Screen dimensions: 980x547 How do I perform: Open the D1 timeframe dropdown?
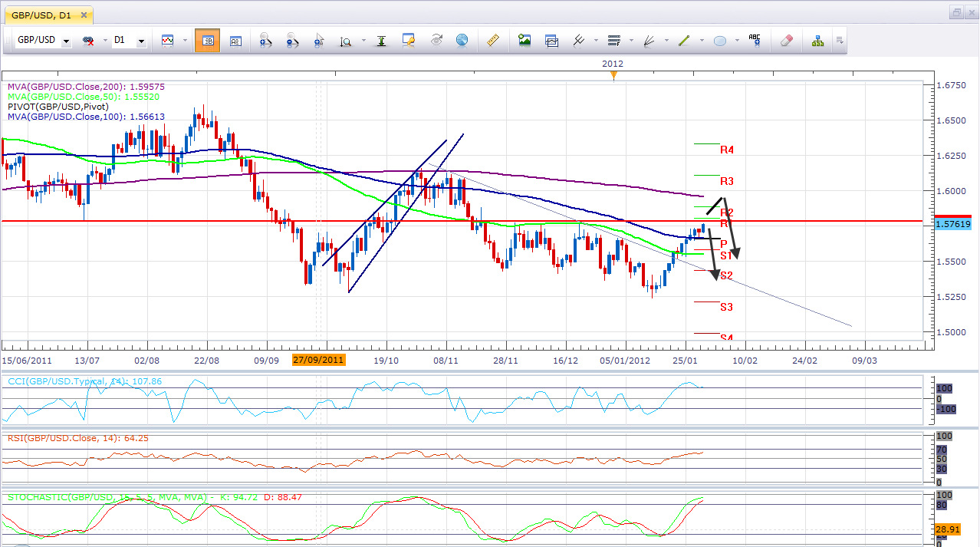point(141,41)
